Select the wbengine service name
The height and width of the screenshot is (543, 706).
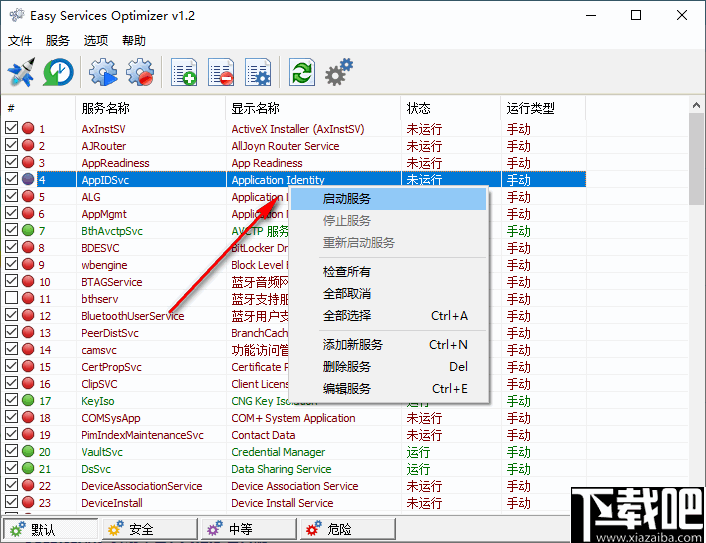[x=104, y=265]
